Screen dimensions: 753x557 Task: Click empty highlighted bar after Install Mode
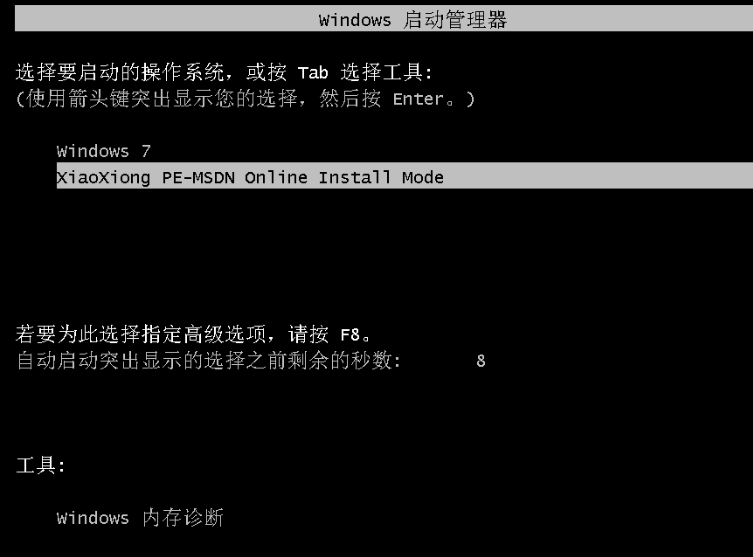598,176
